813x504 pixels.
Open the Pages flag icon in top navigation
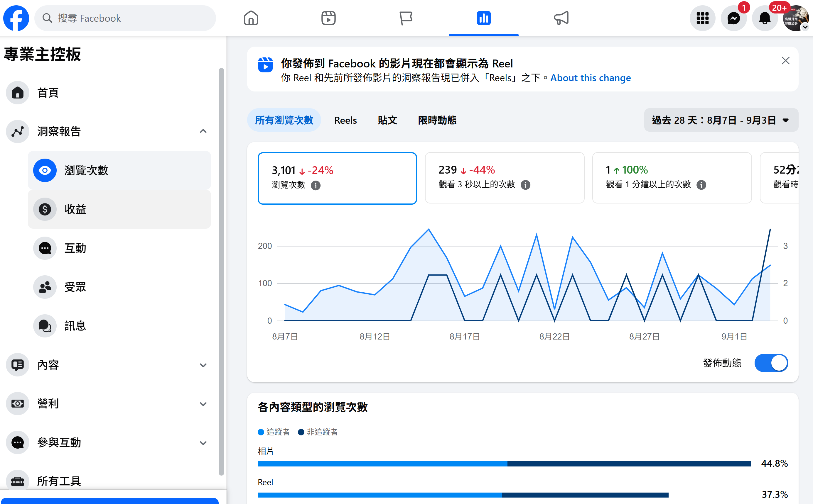[x=406, y=18]
